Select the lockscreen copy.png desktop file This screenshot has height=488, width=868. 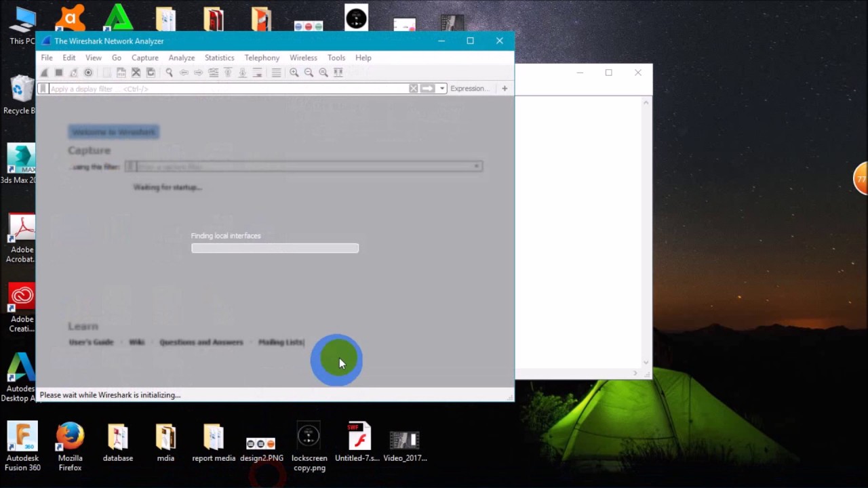309,446
